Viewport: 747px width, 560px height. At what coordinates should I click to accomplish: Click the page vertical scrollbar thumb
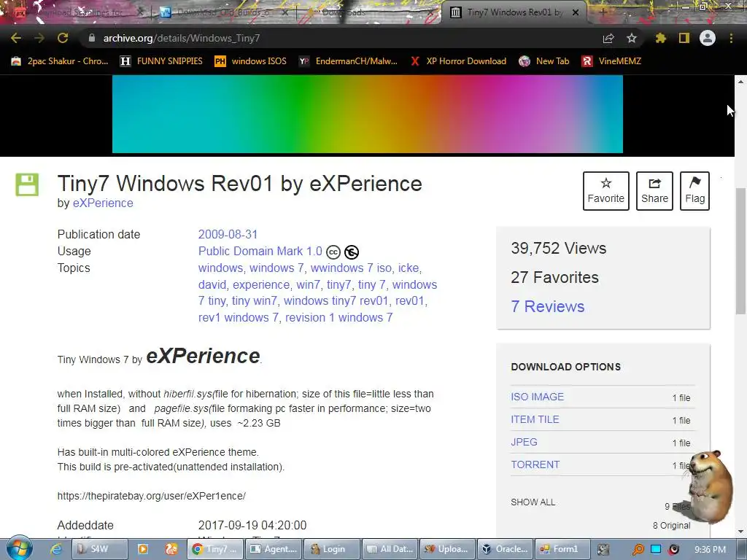(x=740, y=251)
